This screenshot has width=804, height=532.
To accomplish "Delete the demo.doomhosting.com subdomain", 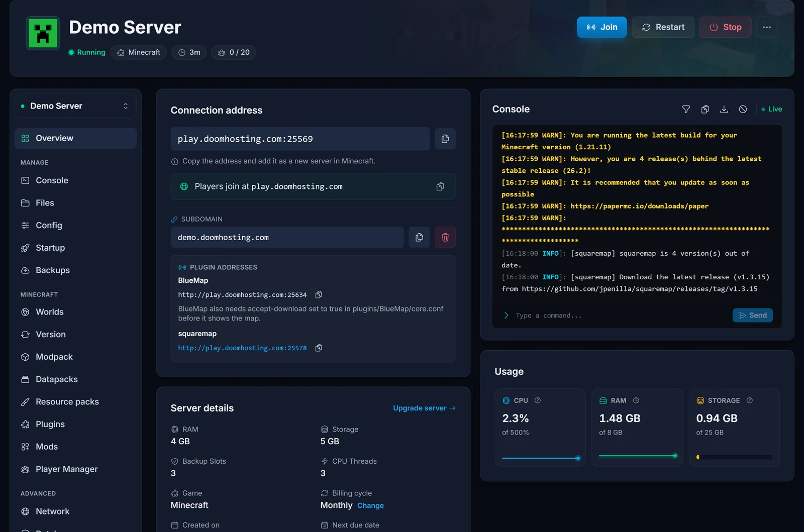I will 445,237.
